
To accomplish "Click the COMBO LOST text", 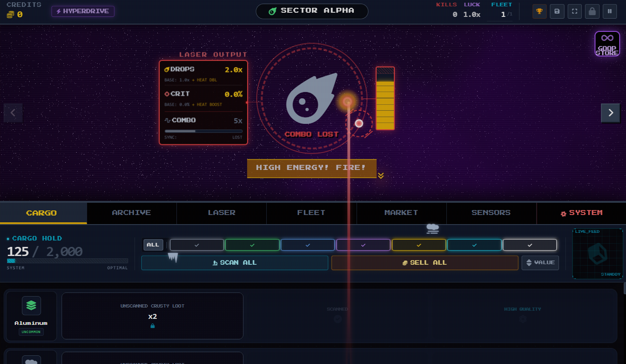I will (312, 134).
